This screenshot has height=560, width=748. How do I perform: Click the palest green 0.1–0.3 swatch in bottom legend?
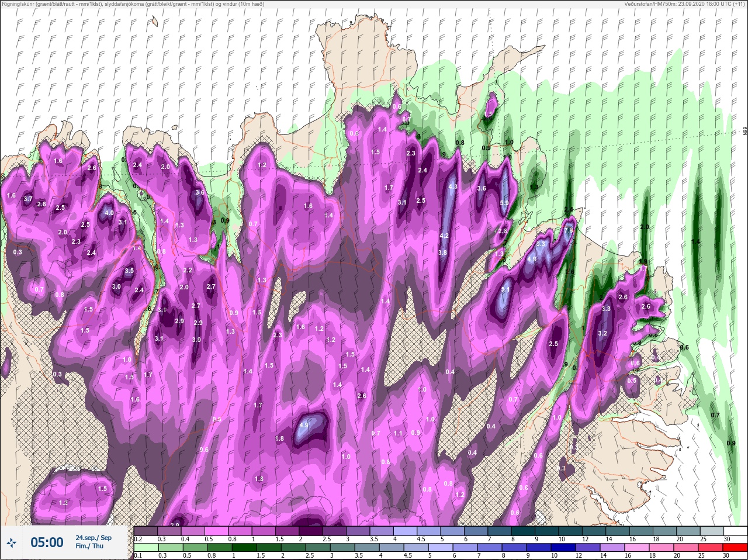point(146,547)
